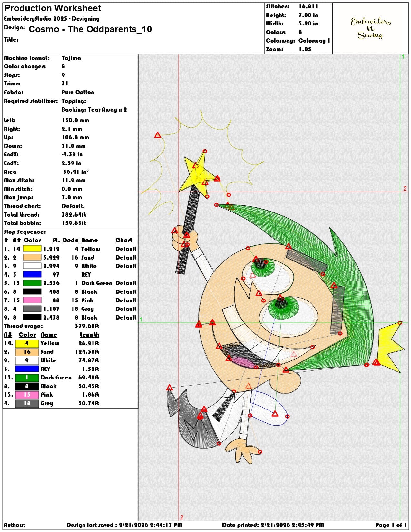Click design name 'Cosmo - The Oddparents_10'
411x532 pixels.
coord(90,29)
